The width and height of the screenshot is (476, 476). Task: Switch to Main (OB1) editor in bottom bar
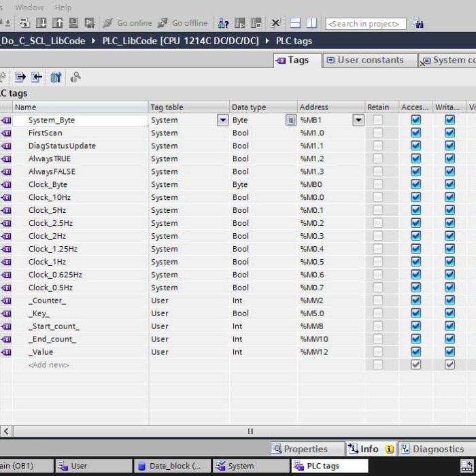(26, 466)
